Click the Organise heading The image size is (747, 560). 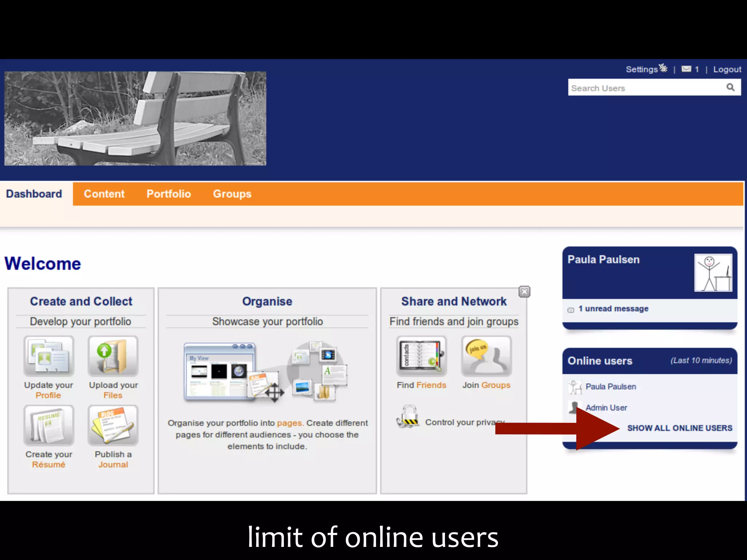point(267,302)
